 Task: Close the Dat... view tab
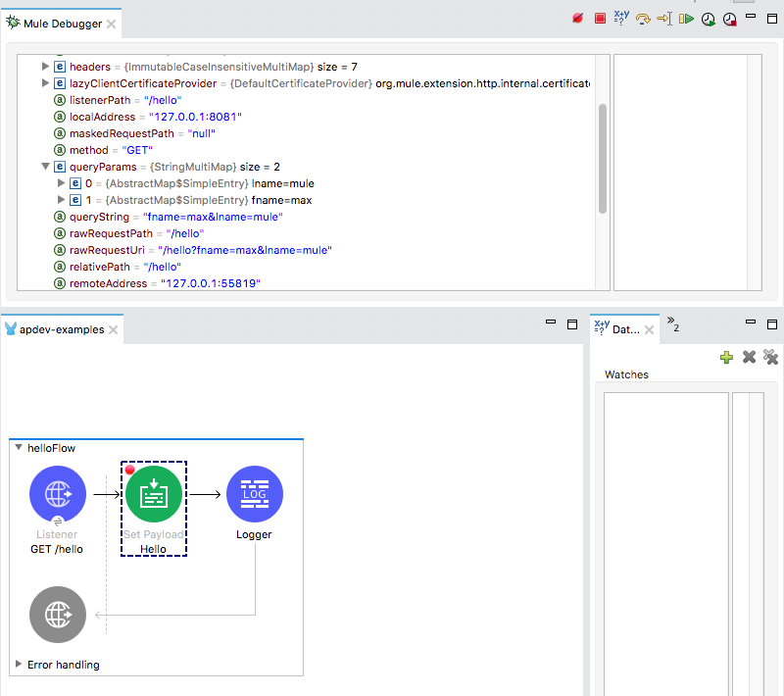[649, 330]
